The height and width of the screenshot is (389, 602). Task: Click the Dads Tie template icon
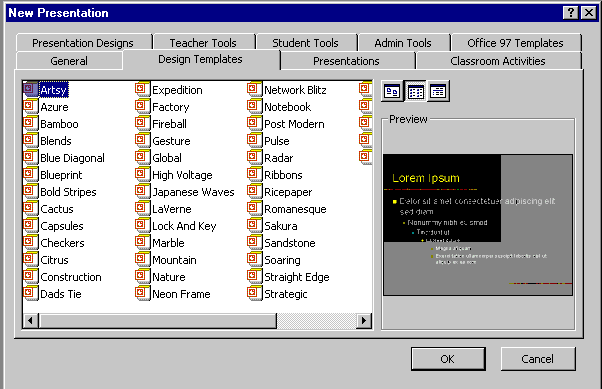coord(31,293)
